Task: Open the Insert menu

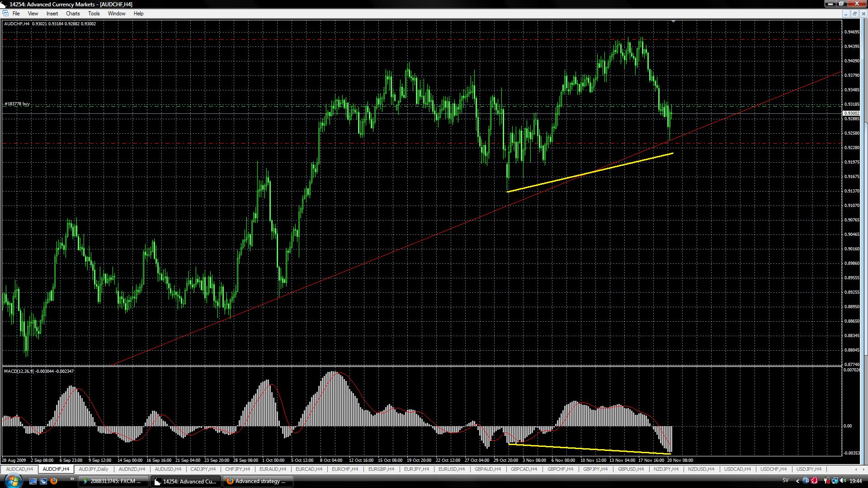Action: coord(52,14)
